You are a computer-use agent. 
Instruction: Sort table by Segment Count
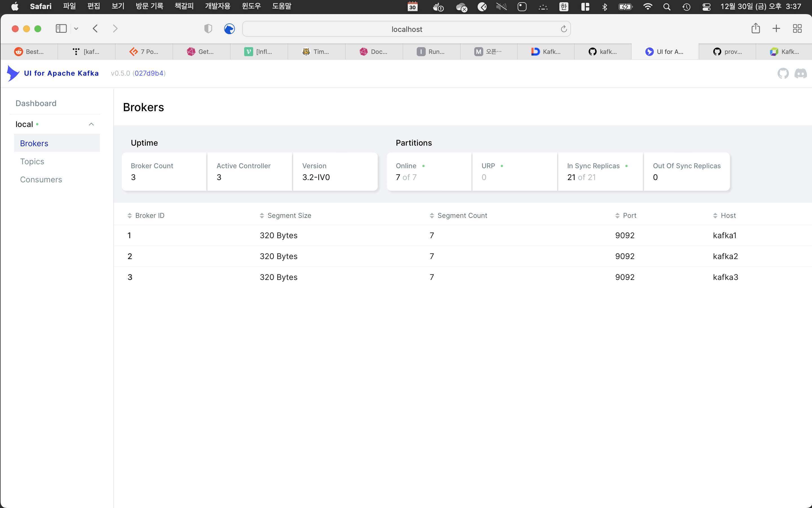point(458,215)
